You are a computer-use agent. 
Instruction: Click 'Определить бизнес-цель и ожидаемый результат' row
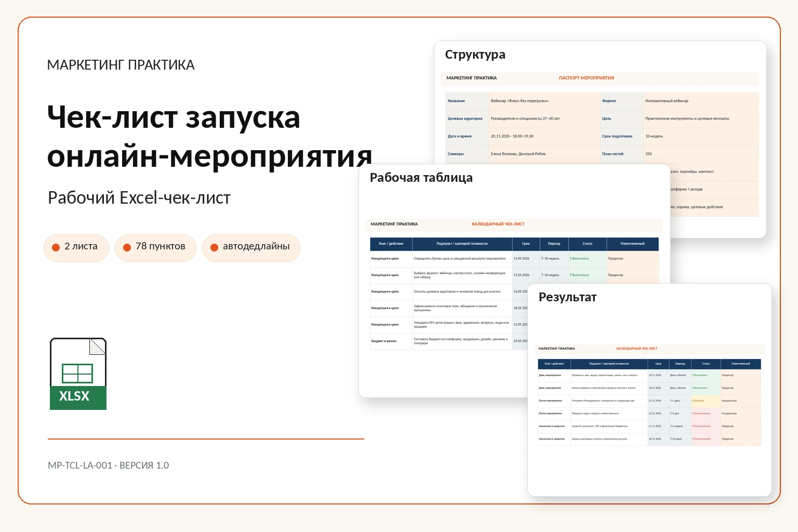(514, 259)
